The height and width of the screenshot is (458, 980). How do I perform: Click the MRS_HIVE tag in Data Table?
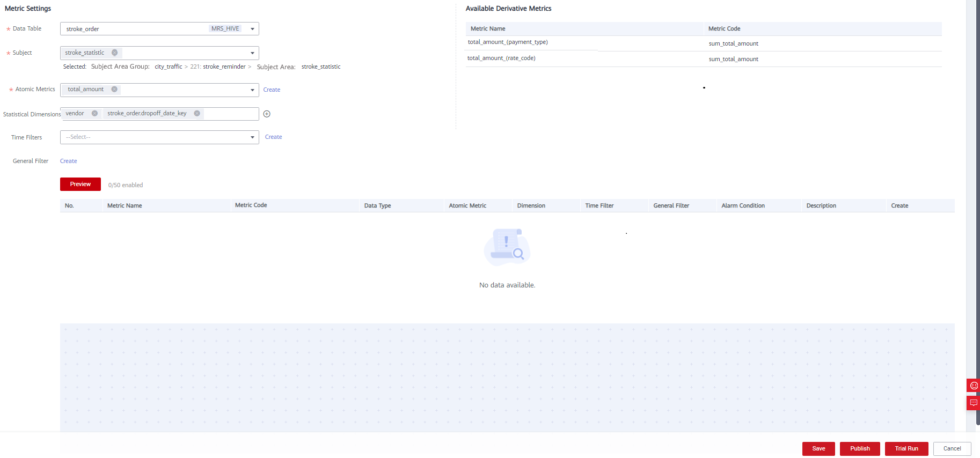click(x=225, y=28)
